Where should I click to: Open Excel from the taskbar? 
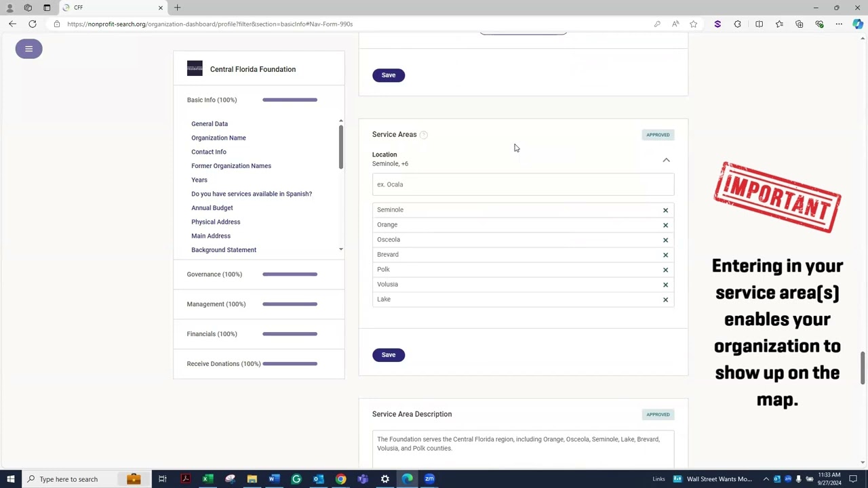[208, 479]
